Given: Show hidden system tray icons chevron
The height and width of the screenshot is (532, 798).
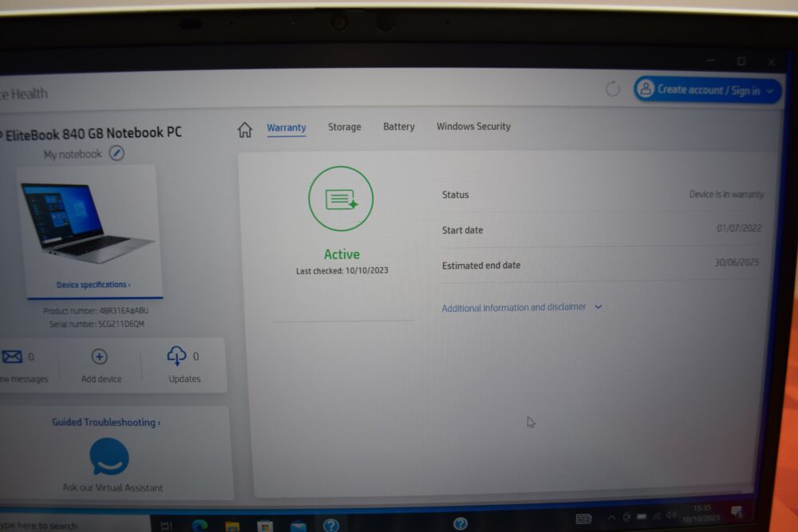Looking at the screenshot, I should tap(611, 518).
